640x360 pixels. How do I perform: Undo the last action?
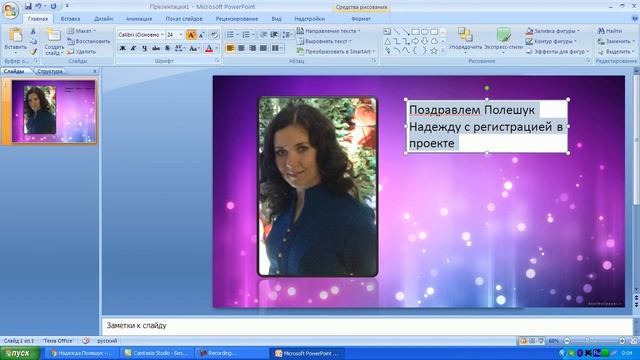point(38,6)
